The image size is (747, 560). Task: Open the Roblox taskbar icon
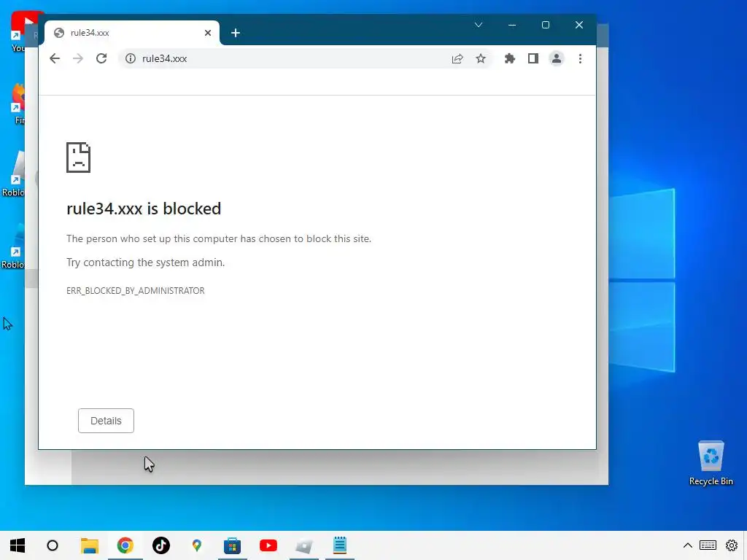tap(304, 545)
